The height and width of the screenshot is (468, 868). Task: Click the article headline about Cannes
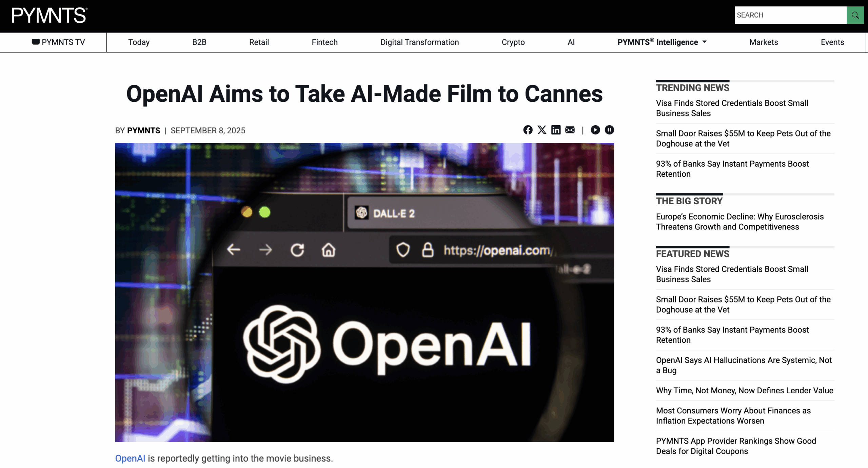click(x=364, y=94)
